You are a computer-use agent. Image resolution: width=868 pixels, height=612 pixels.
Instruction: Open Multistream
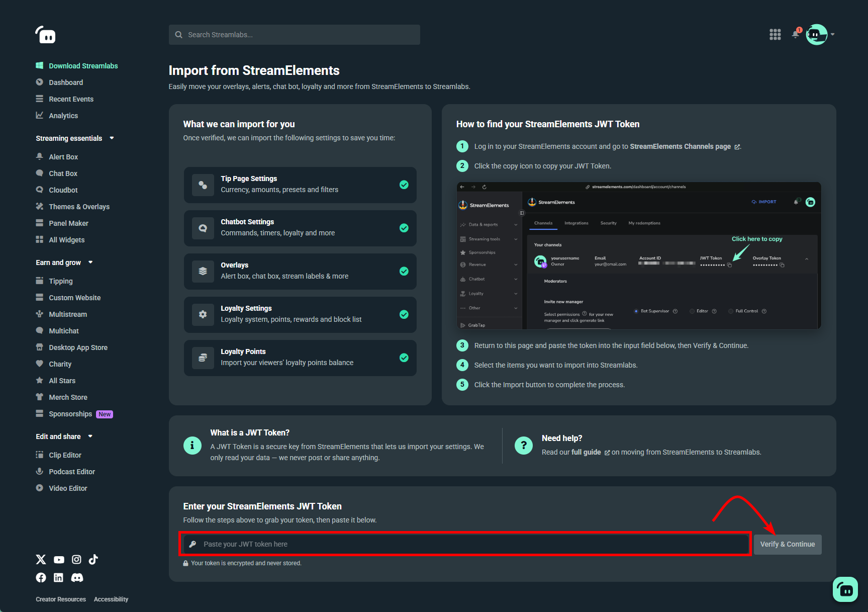point(61,314)
